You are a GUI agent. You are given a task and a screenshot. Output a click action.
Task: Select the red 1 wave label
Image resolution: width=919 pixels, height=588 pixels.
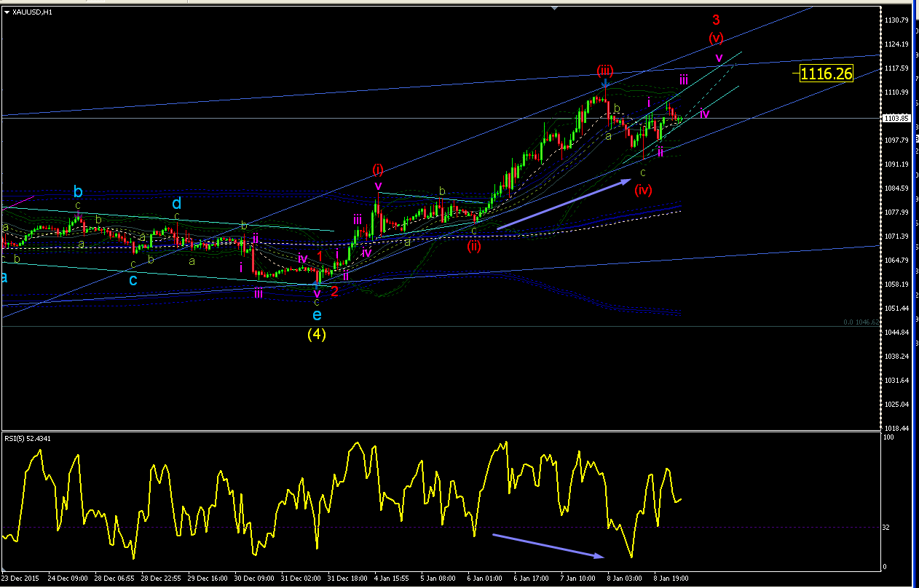click(320, 256)
